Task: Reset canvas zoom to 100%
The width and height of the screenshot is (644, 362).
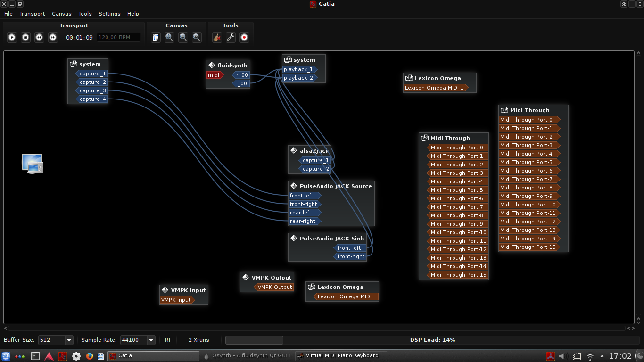Action: [197, 37]
